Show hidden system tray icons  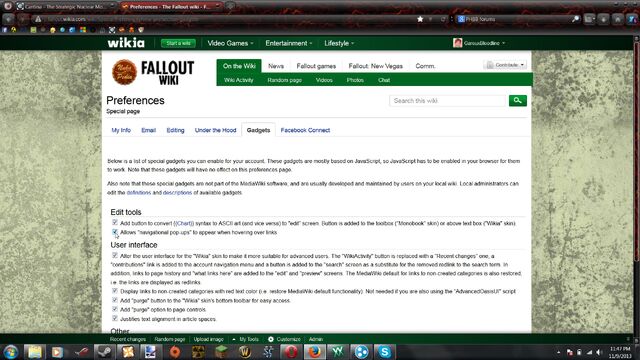(558, 352)
